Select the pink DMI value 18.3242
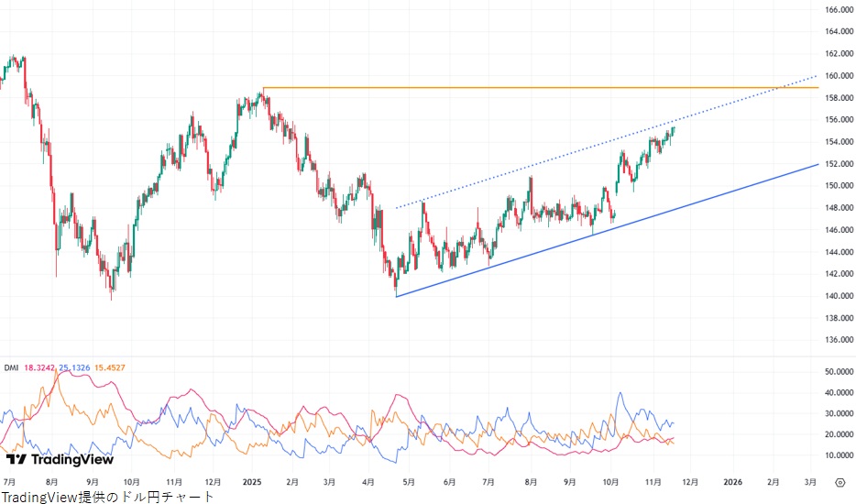 (39, 367)
